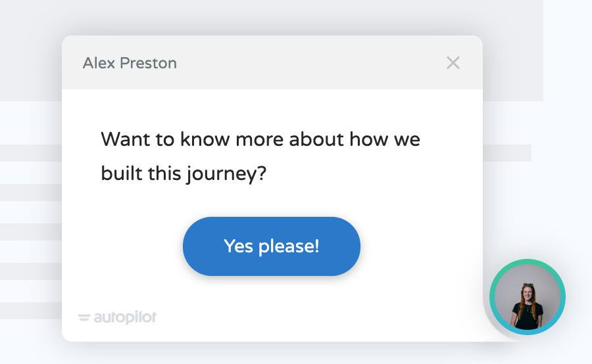Click the Autopilot striped wing mark

click(x=84, y=317)
